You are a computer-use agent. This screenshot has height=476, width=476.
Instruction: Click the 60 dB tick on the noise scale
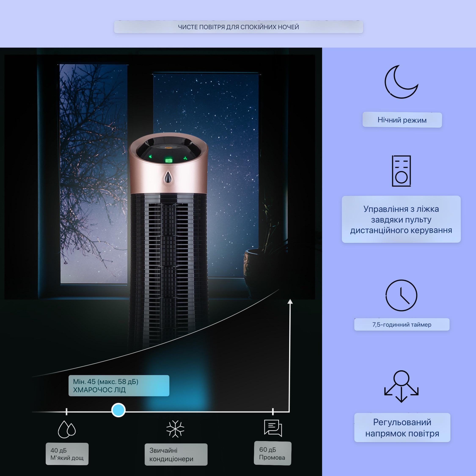(x=273, y=411)
